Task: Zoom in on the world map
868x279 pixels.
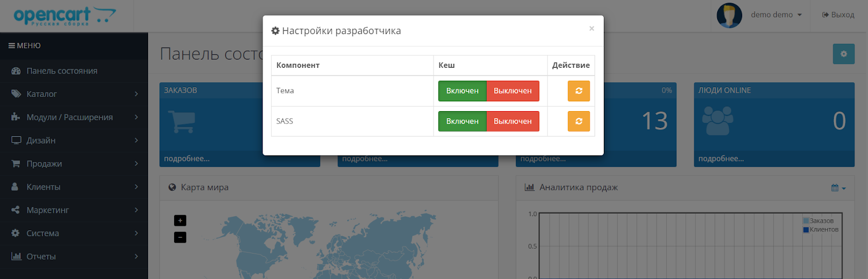Action: click(180, 220)
